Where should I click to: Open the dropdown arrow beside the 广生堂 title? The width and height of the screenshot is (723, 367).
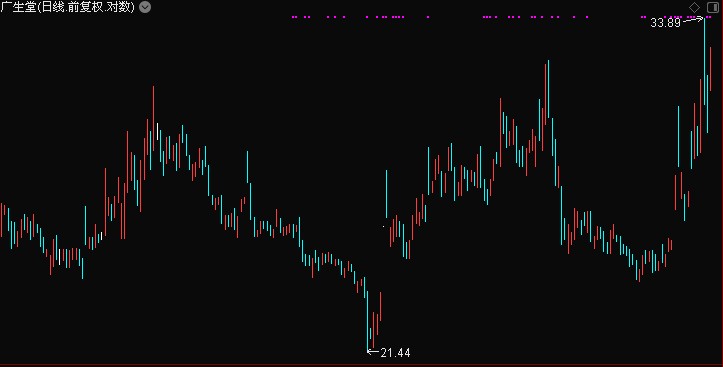click(145, 7)
